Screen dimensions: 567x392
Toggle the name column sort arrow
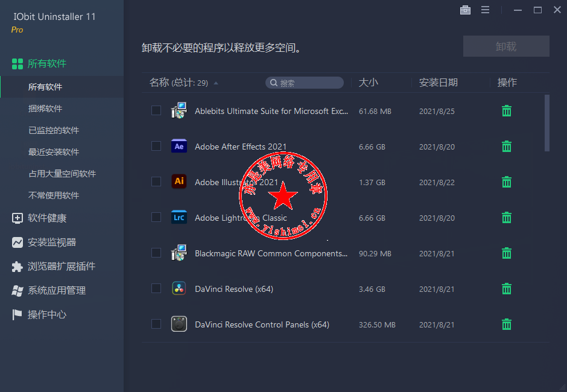[216, 83]
